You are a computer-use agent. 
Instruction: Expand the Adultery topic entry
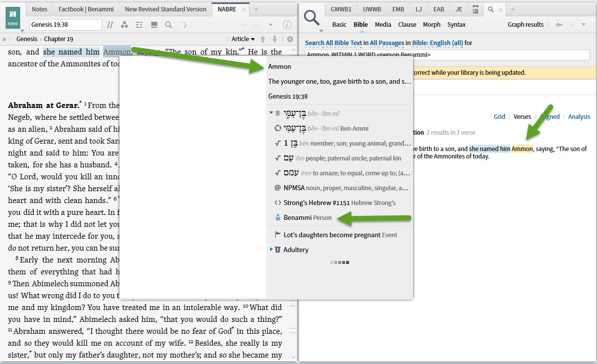point(271,250)
